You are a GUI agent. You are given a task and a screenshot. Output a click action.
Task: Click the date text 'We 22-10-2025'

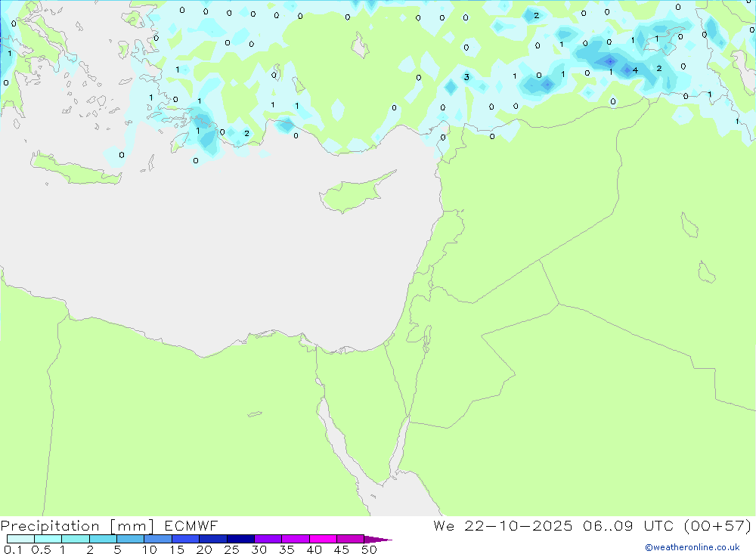pyautogui.click(x=503, y=526)
